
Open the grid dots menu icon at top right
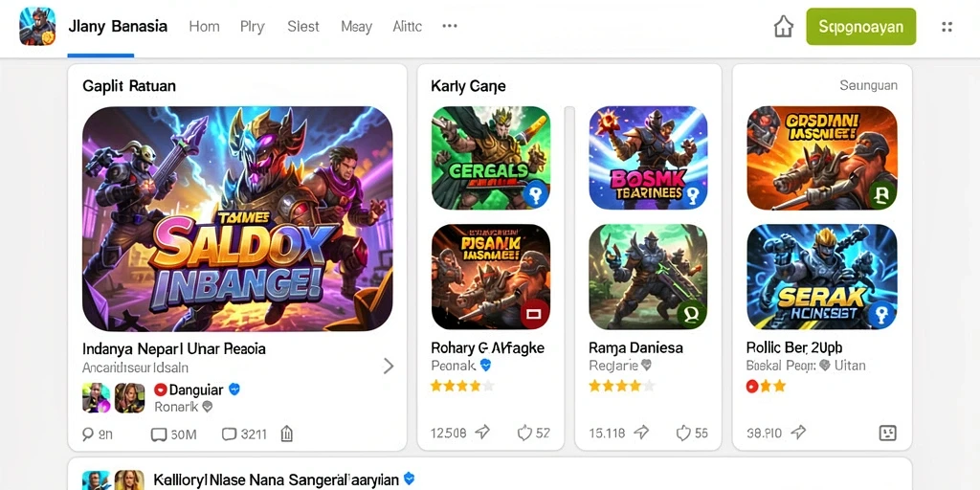click(x=947, y=27)
